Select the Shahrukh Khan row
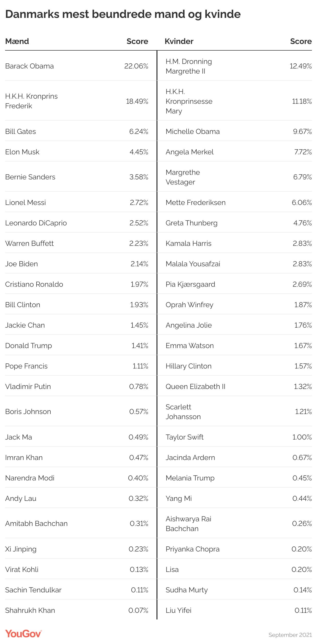Image resolution: width=317 pixels, height=644 pixels. (x=30, y=610)
